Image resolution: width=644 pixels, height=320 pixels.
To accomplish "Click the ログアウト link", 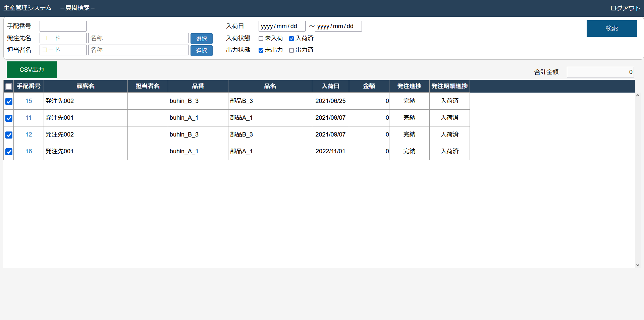I will click(x=625, y=8).
